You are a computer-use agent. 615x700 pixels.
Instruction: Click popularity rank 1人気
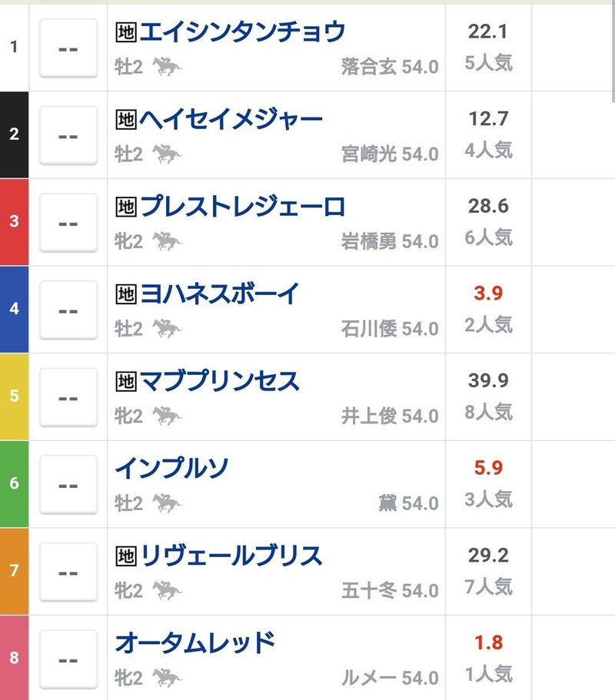[x=488, y=674]
